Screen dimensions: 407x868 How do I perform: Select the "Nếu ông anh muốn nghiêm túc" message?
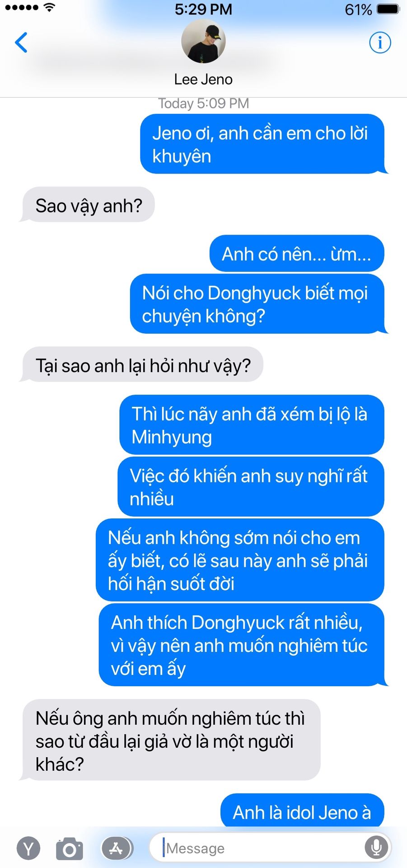pos(171,741)
